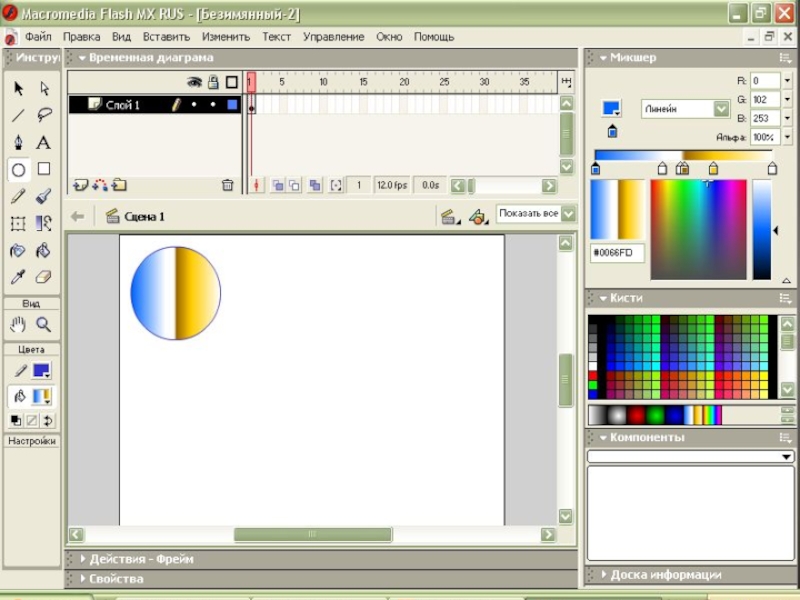Collapse the Микшер panel
Screen dimensions: 800x600
click(604, 58)
